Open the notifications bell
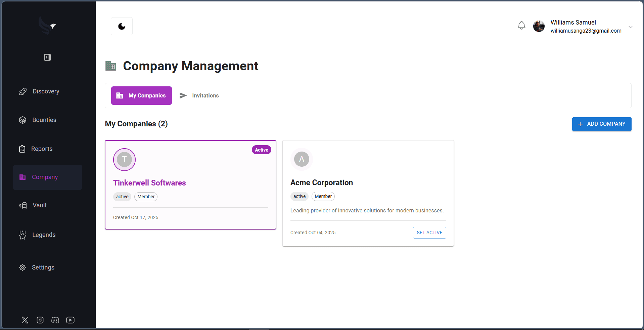 [x=521, y=26]
